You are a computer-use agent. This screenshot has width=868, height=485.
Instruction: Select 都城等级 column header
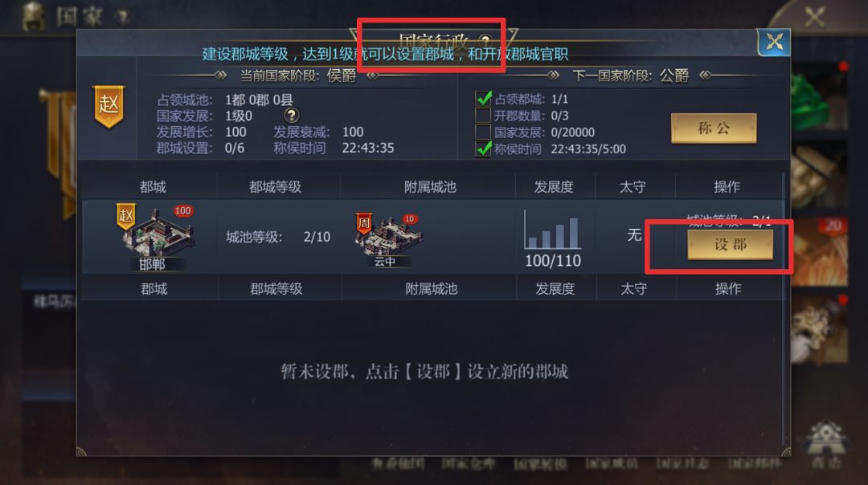(x=275, y=187)
